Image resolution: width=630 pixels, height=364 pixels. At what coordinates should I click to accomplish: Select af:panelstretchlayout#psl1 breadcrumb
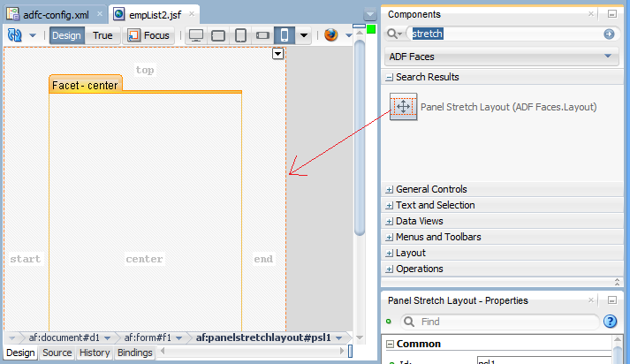point(263,337)
